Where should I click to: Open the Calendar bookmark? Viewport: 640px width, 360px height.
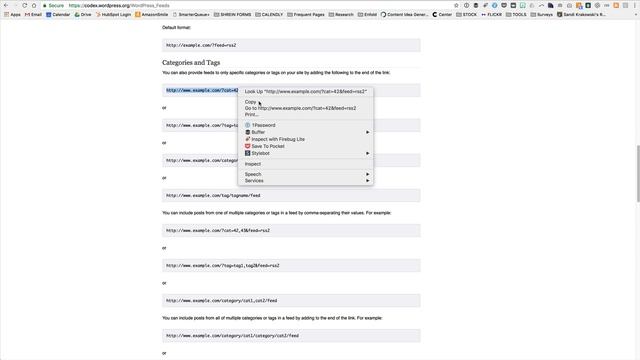[58, 14]
